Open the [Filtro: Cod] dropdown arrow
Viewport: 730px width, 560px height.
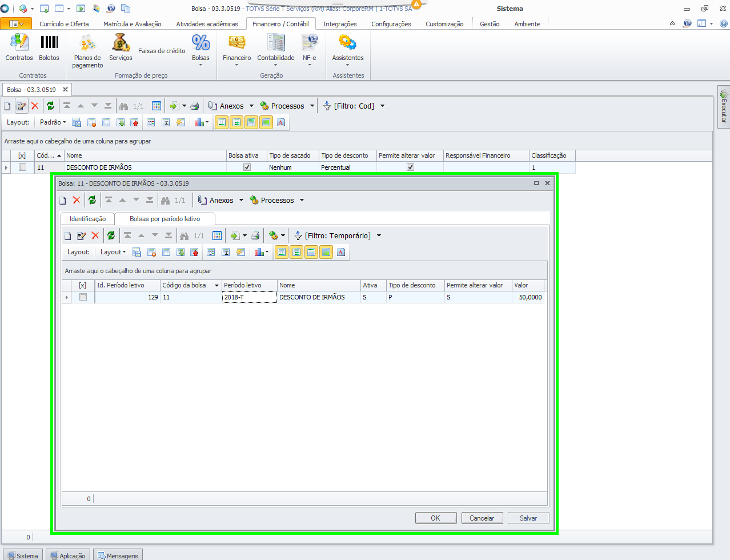(382, 106)
